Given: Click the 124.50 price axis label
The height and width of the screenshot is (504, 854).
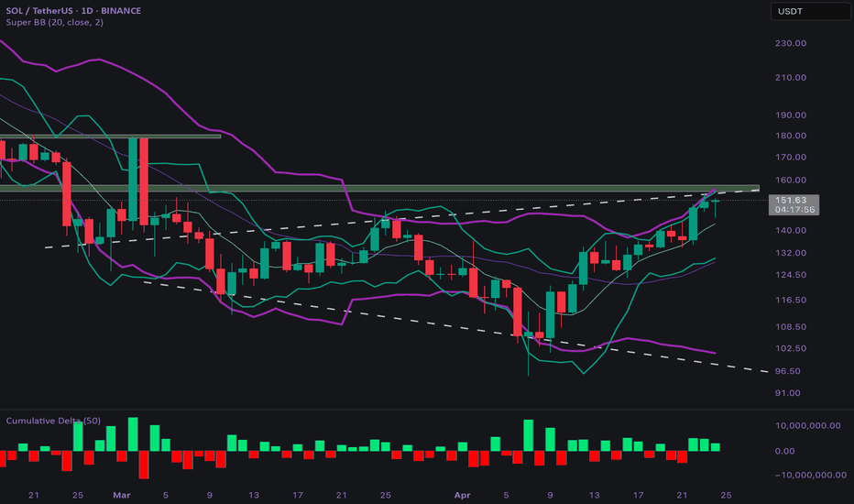Looking at the screenshot, I should pos(791,275).
